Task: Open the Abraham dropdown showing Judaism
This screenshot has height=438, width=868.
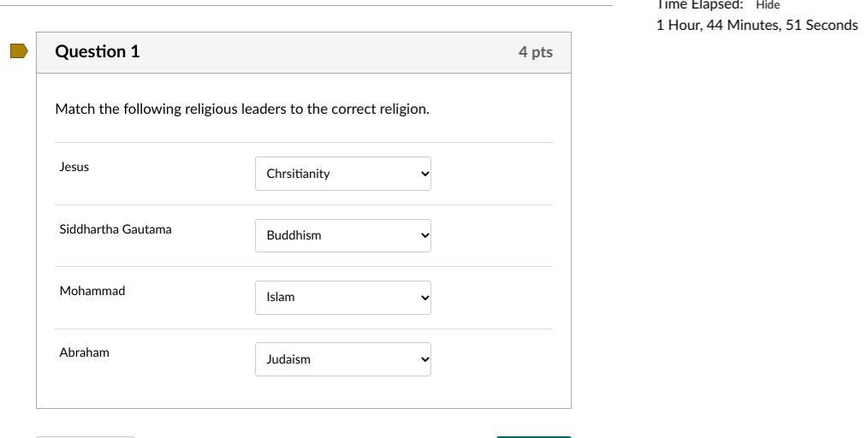Action: (342, 359)
